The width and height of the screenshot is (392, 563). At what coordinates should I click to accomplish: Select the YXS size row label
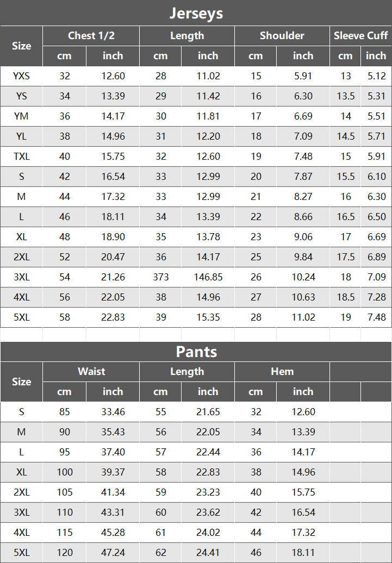[x=21, y=76]
